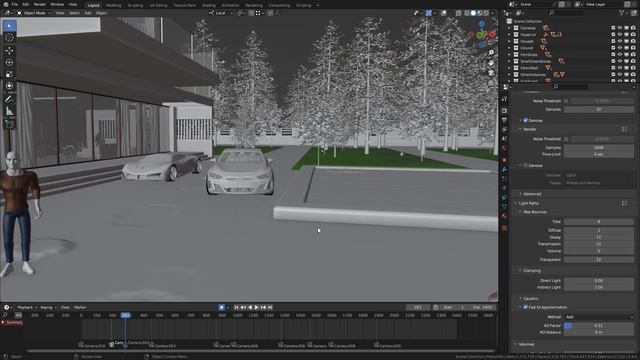The height and width of the screenshot is (360, 640).
Task: Open the Outliner filter funnel
Action: click(x=622, y=13)
